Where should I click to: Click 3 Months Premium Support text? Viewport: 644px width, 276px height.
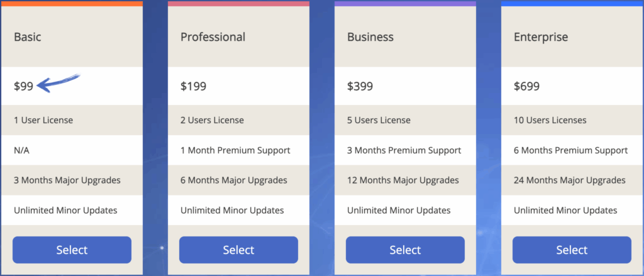tap(404, 150)
